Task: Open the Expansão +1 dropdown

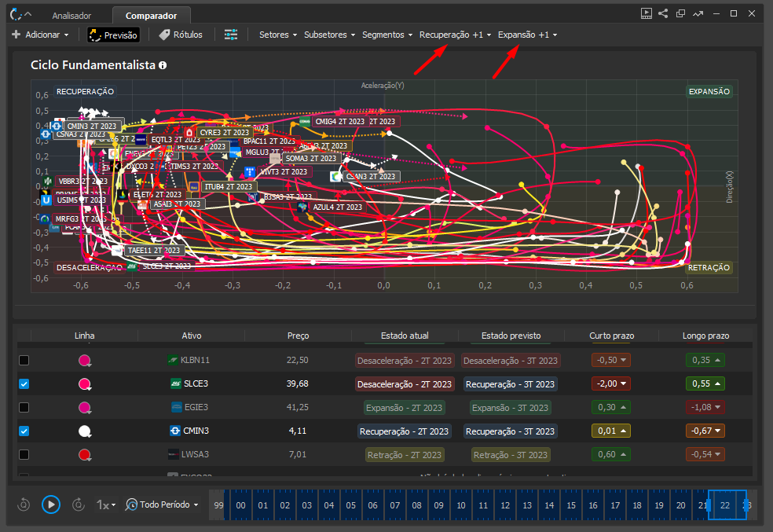Action: pyautogui.click(x=527, y=35)
